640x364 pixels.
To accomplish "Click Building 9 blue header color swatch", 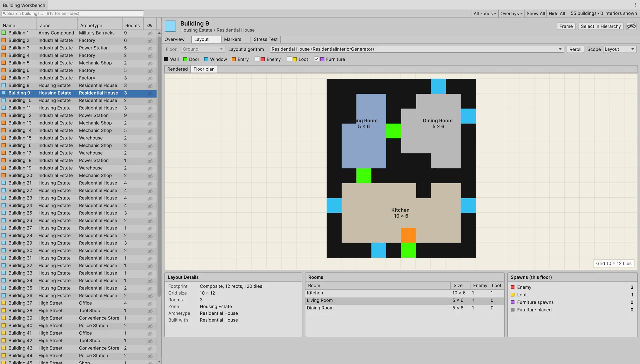I will pos(170,26).
